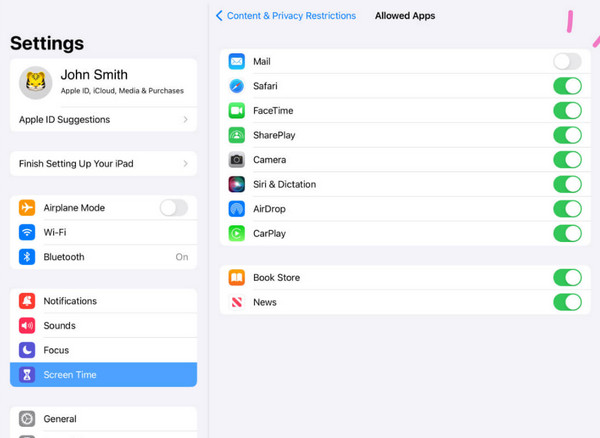600x438 pixels.
Task: Tap 'Apple ID, iCloud, Media & Purchases' subtitle
Action: coord(122,91)
